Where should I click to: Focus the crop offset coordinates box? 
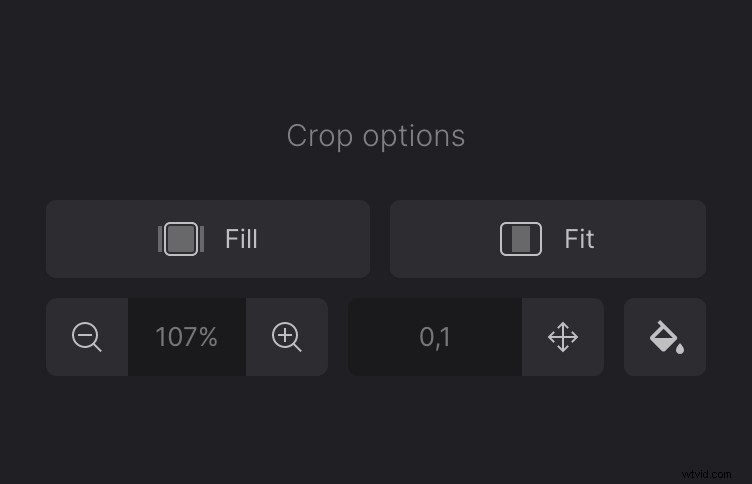point(435,337)
